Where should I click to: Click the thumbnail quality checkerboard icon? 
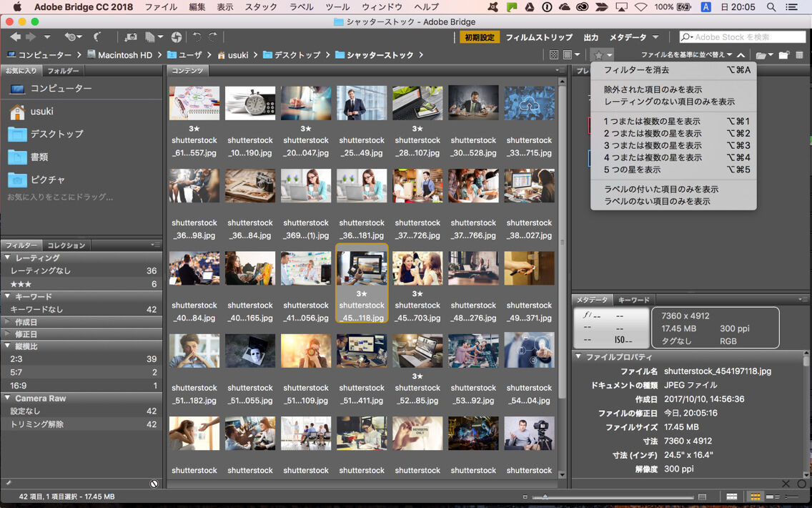tap(553, 54)
